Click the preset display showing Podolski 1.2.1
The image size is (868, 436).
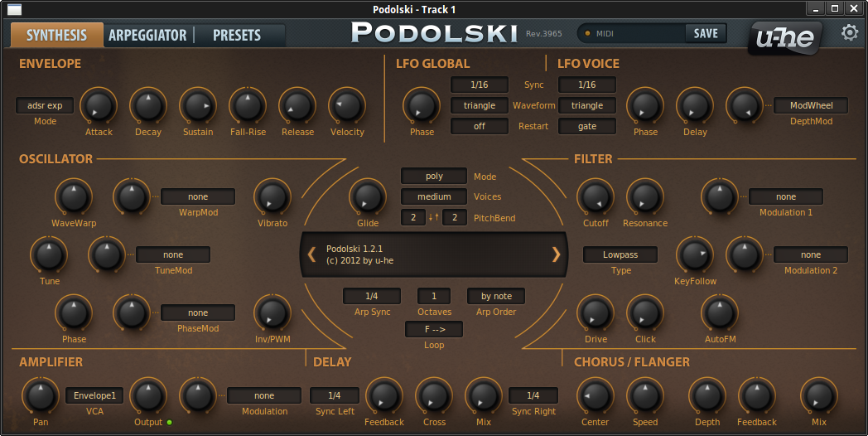point(434,254)
